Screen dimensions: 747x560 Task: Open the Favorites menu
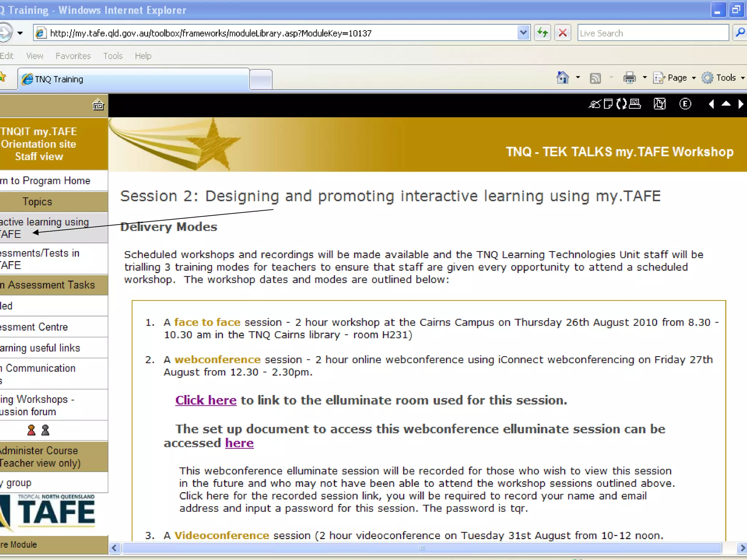(x=73, y=56)
